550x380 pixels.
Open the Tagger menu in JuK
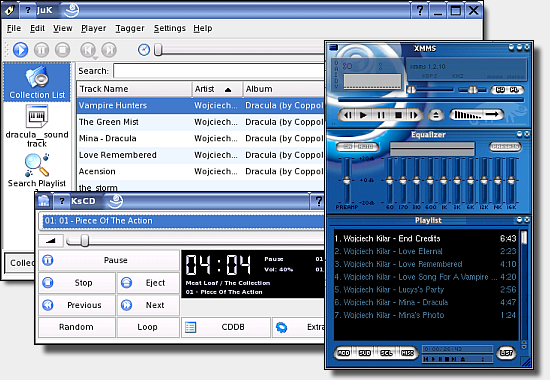point(130,28)
